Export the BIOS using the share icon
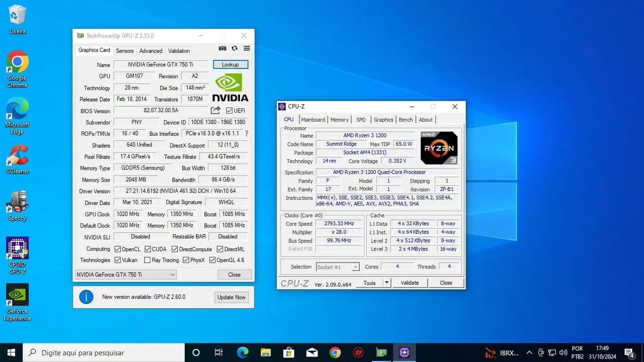Image resolution: width=644 pixels, height=362 pixels. pyautogui.click(x=215, y=110)
